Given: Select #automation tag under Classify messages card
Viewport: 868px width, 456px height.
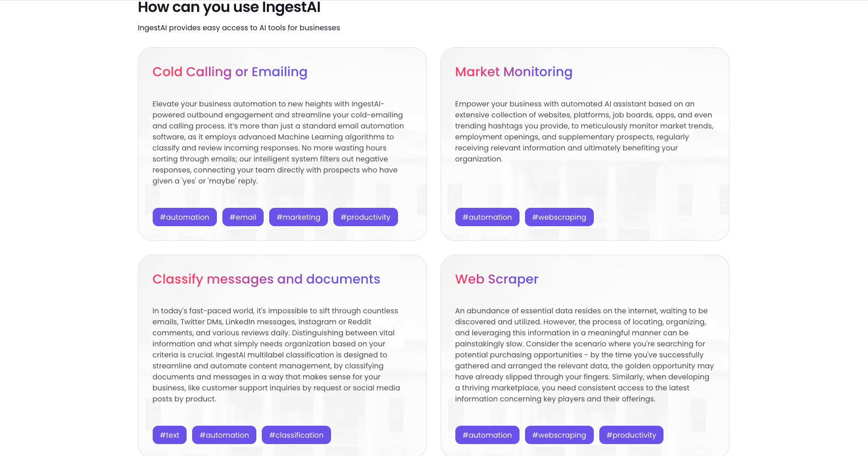Looking at the screenshot, I should coord(224,435).
